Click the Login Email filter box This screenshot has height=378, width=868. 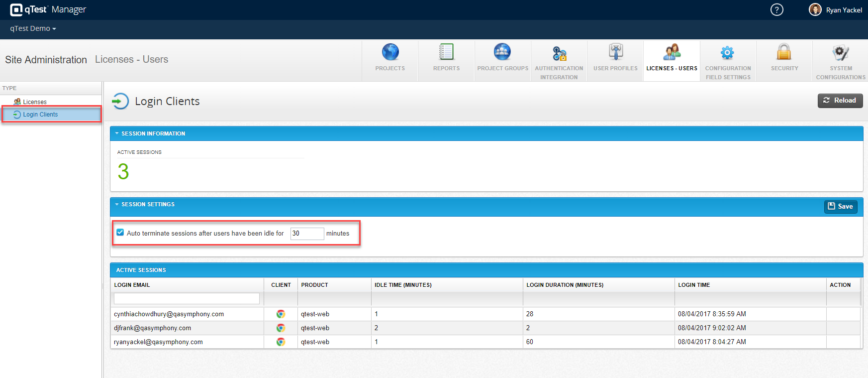(x=187, y=298)
